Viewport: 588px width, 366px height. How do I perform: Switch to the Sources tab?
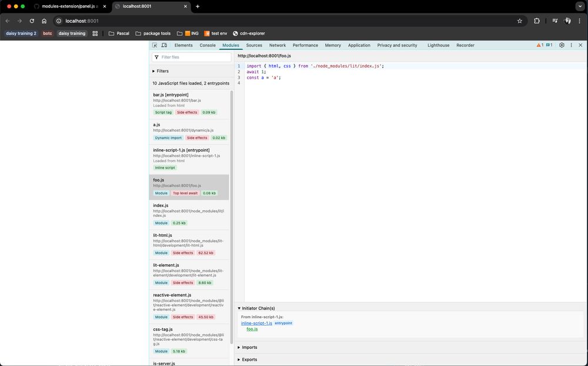(x=254, y=45)
